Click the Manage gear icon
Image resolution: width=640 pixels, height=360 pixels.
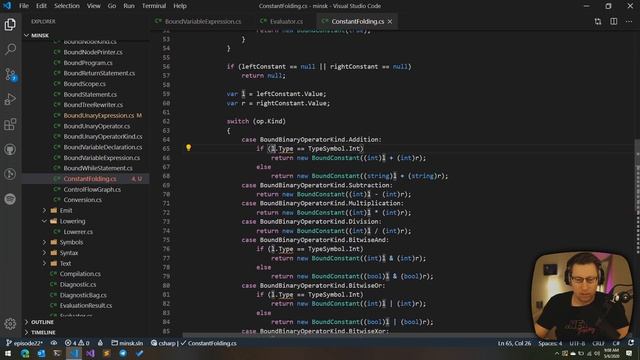(x=10, y=324)
